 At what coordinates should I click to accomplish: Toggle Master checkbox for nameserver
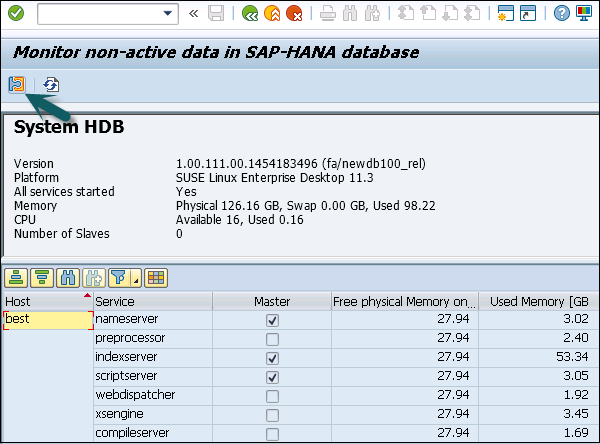point(271,320)
